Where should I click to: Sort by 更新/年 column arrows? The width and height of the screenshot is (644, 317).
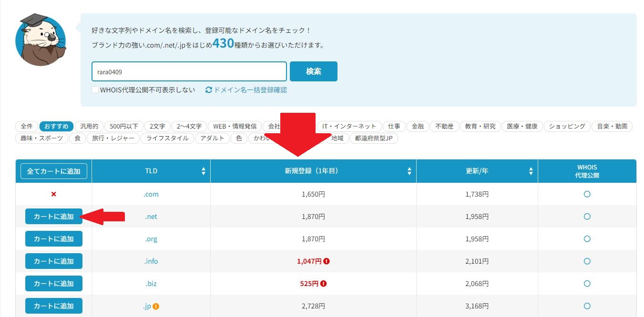[531, 171]
